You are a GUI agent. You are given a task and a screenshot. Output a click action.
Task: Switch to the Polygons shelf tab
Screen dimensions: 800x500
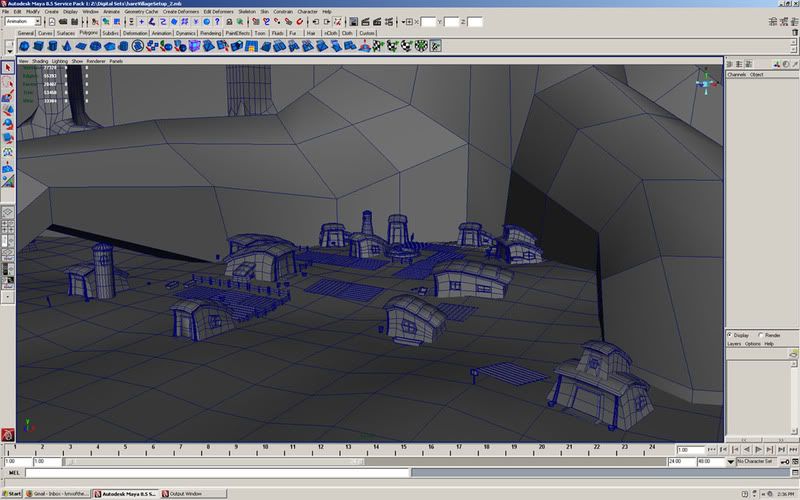88,33
